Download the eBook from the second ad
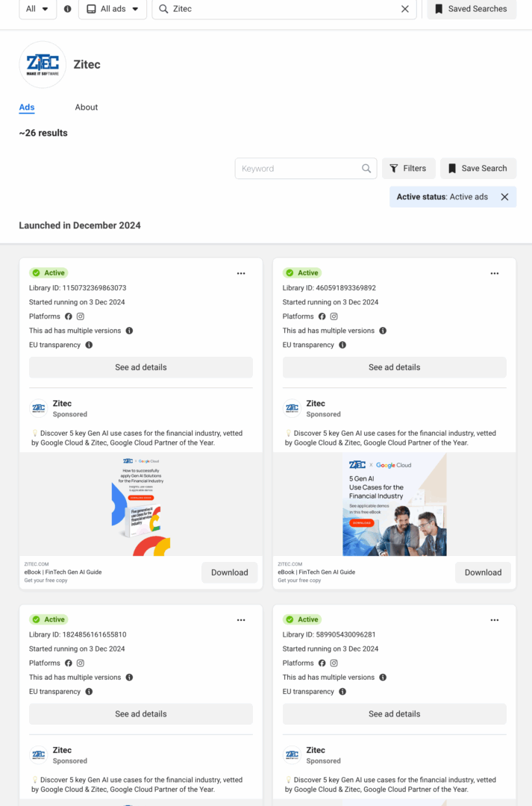This screenshot has width=532, height=806. tap(483, 572)
